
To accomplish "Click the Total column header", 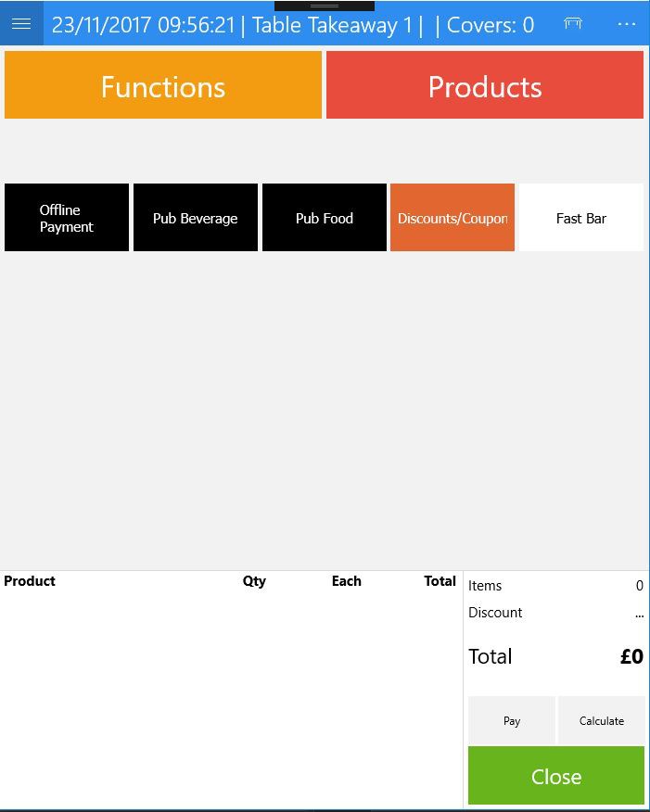I will pyautogui.click(x=440, y=581).
